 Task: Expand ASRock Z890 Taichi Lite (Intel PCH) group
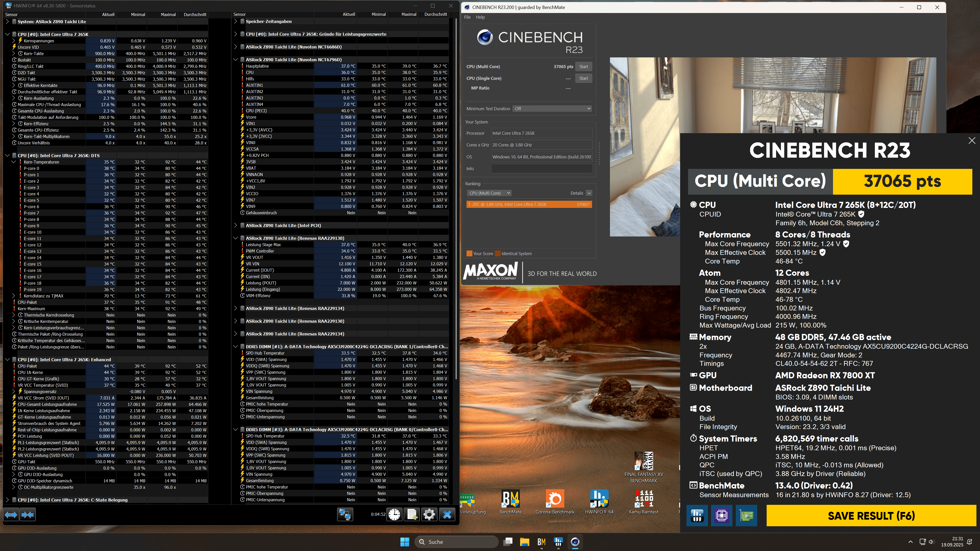click(x=236, y=226)
